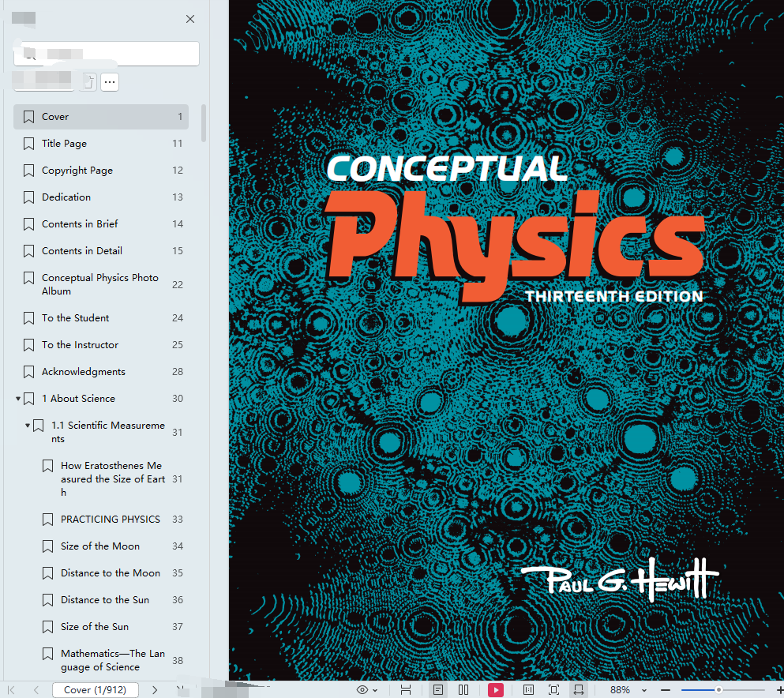Click the bookmark icon beside Dedication
The width and height of the screenshot is (784, 698).
(29, 197)
